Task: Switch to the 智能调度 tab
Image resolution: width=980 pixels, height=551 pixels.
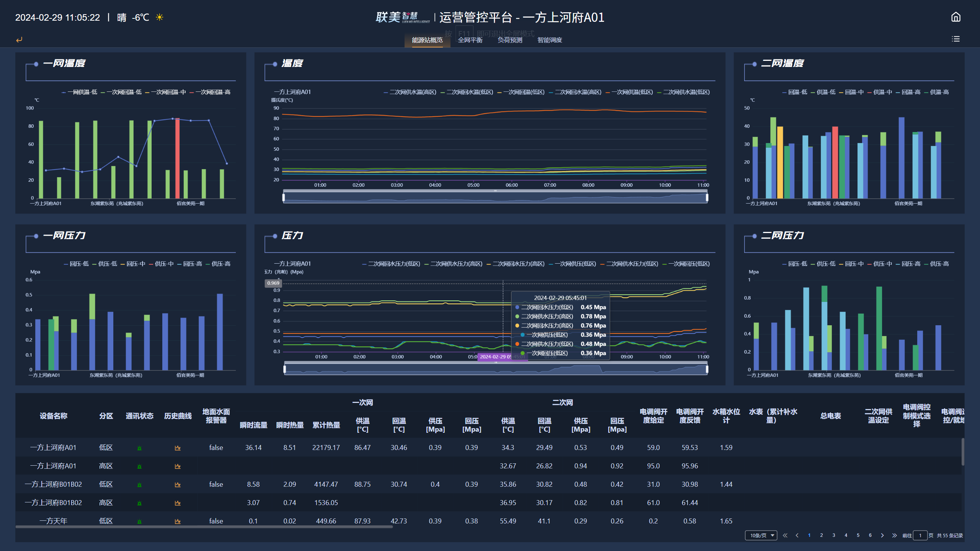Action: 549,40
